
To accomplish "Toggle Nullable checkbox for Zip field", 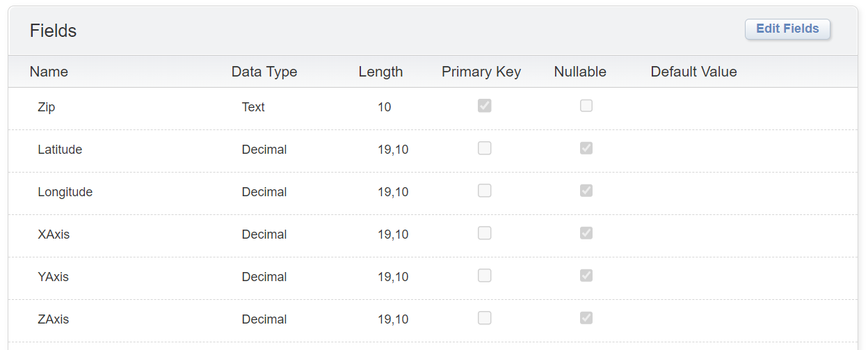I will click(x=586, y=106).
